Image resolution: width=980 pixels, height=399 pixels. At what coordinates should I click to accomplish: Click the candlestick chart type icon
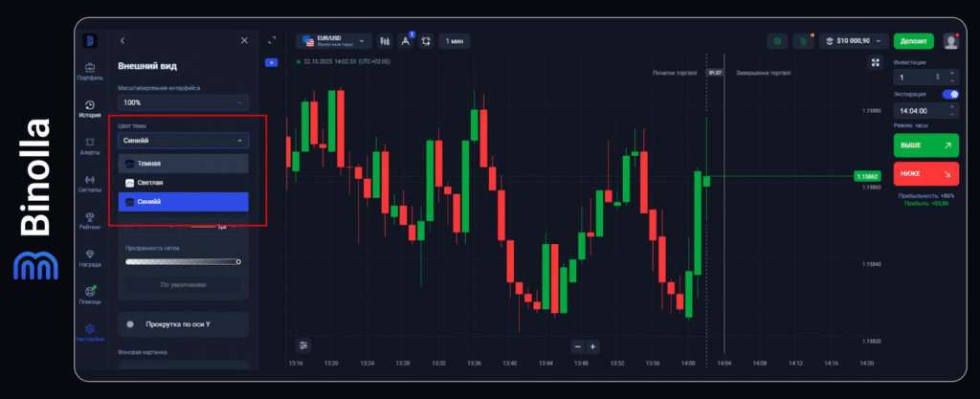click(385, 41)
